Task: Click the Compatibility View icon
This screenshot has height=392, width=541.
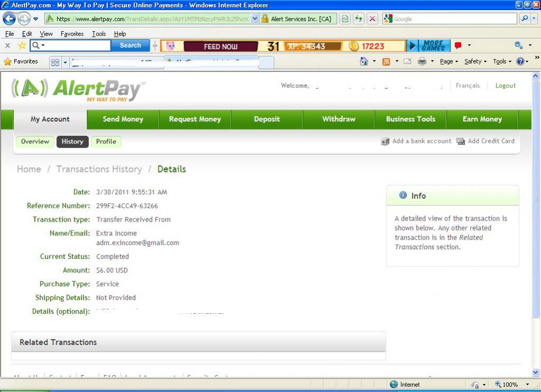Action: pyautogui.click(x=345, y=19)
